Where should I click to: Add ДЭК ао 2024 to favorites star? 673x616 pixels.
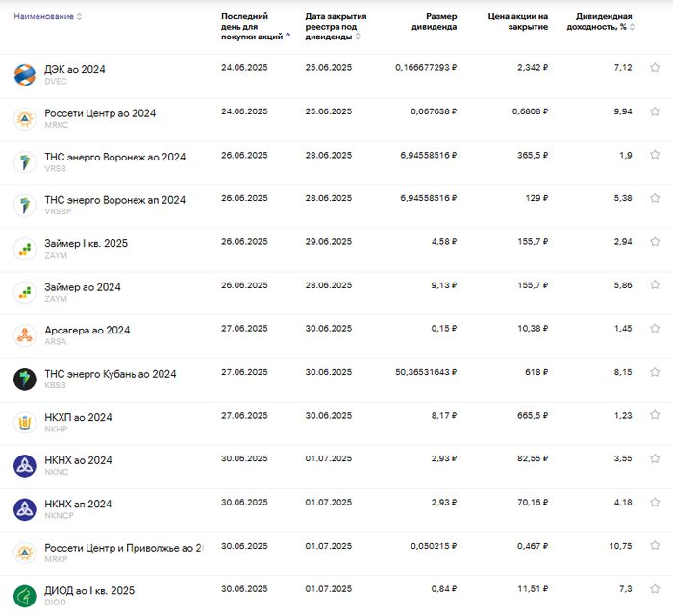(655, 67)
